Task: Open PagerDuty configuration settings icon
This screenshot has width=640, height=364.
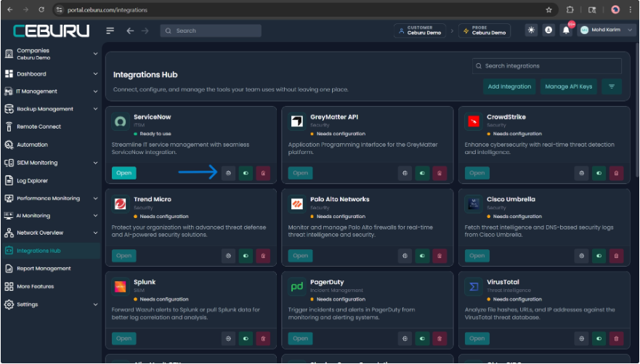Action: tap(405, 339)
